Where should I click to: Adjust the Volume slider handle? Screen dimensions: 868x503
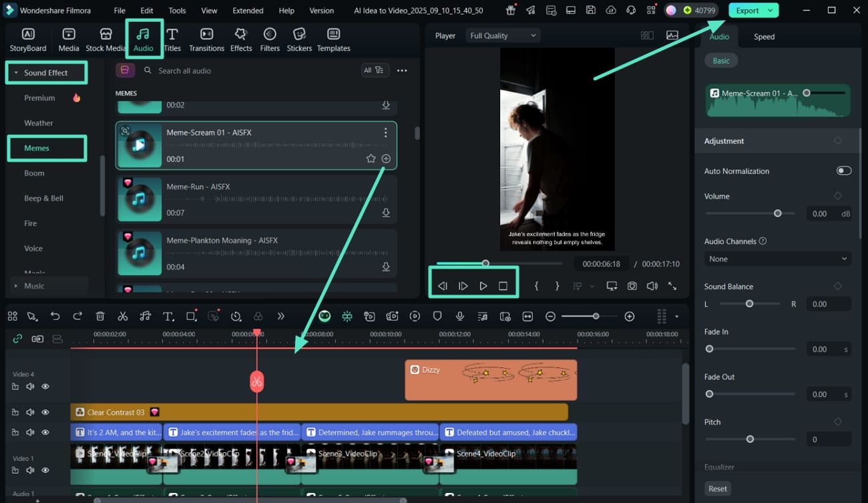(x=778, y=214)
